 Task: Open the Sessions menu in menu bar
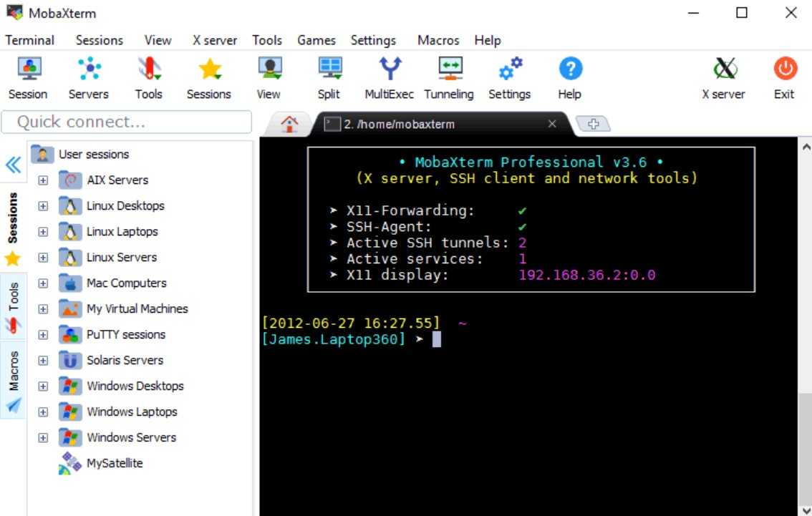(100, 40)
